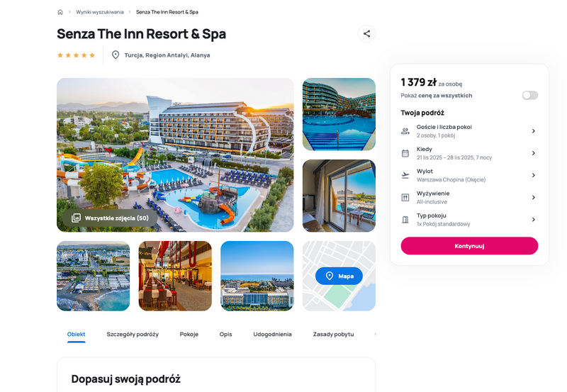Viewport: 567px width, 392px height.
Task: Click the share icon button
Action: [366, 33]
